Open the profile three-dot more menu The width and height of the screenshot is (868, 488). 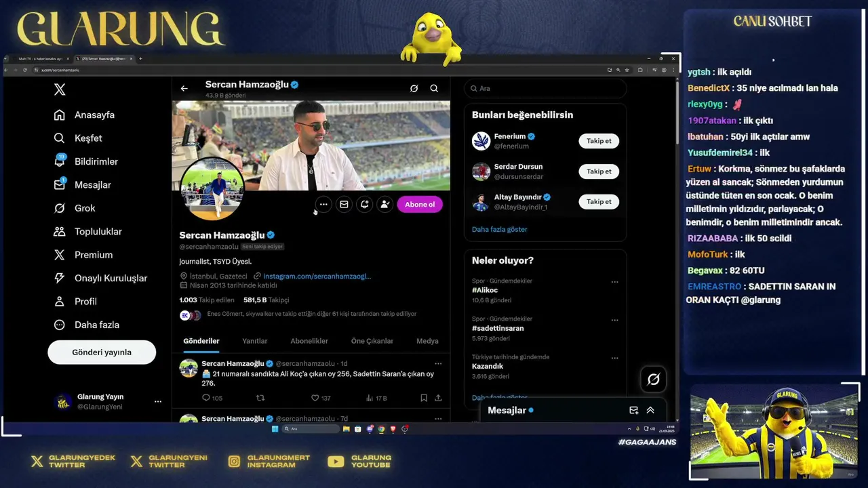tap(323, 204)
